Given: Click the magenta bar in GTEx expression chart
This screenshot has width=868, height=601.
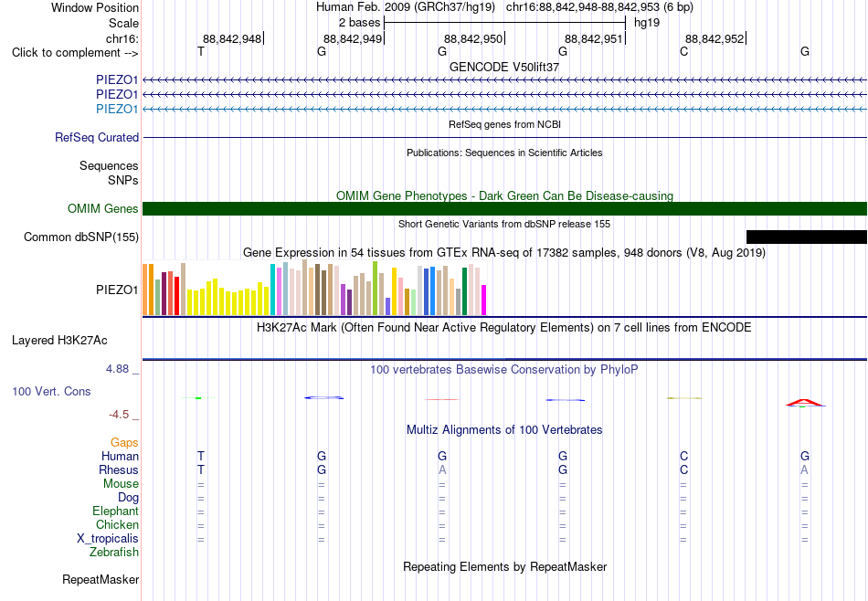Looking at the screenshot, I should (484, 300).
